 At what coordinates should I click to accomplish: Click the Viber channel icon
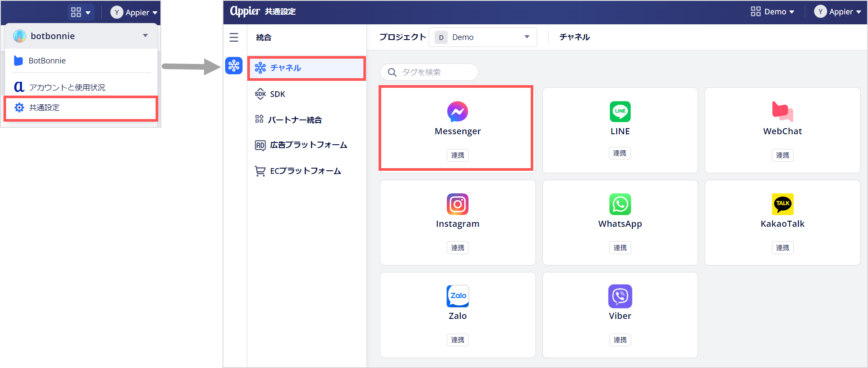click(620, 296)
